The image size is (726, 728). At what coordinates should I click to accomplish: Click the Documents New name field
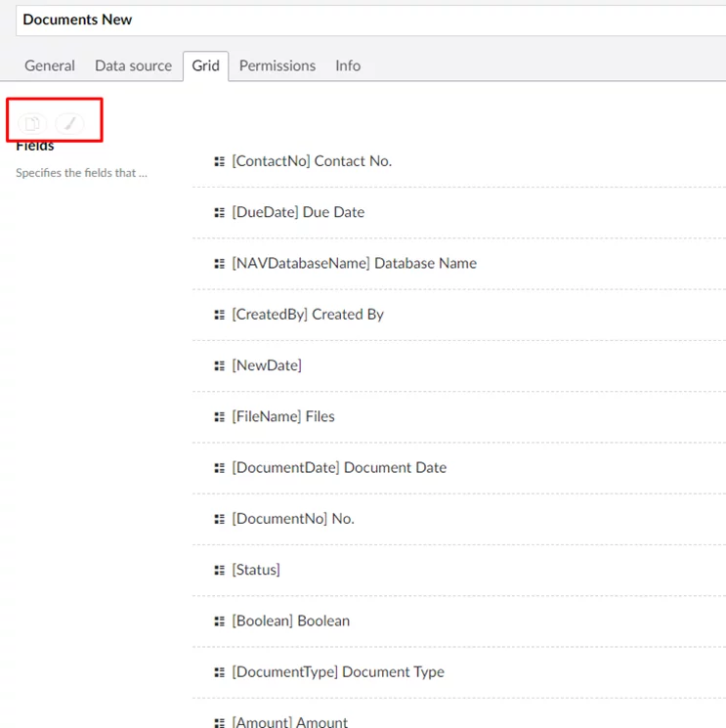pos(371,20)
